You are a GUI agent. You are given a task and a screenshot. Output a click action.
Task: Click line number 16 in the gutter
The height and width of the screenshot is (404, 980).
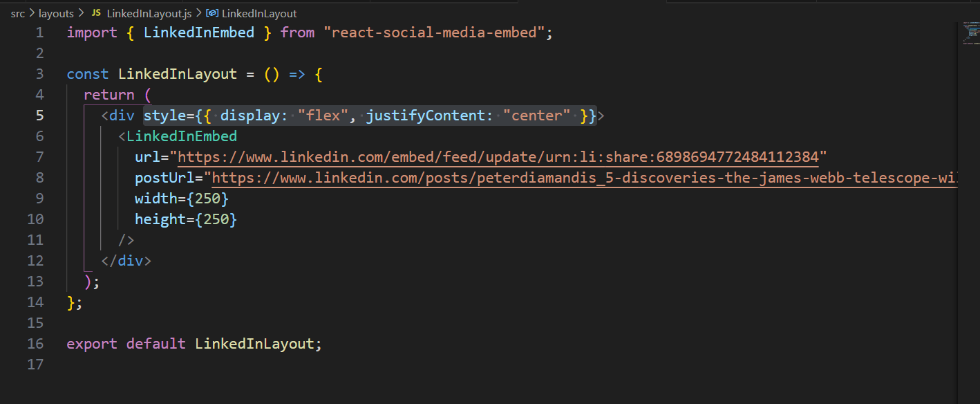[35, 343]
